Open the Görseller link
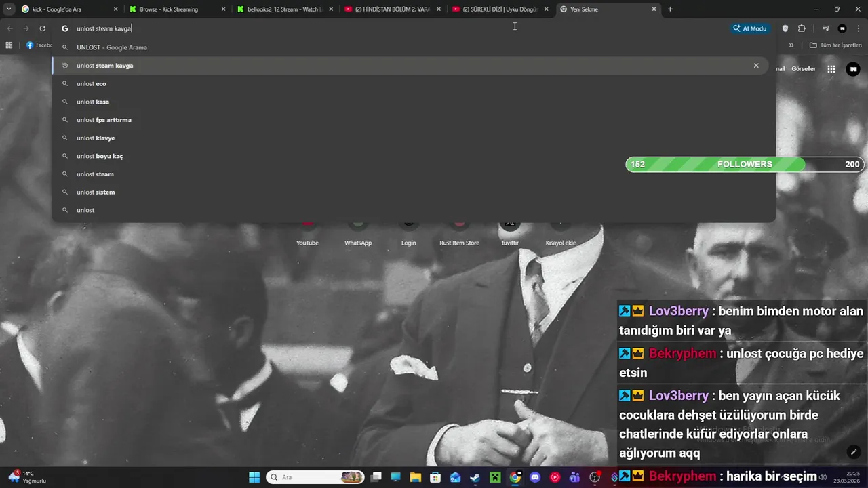 804,69
